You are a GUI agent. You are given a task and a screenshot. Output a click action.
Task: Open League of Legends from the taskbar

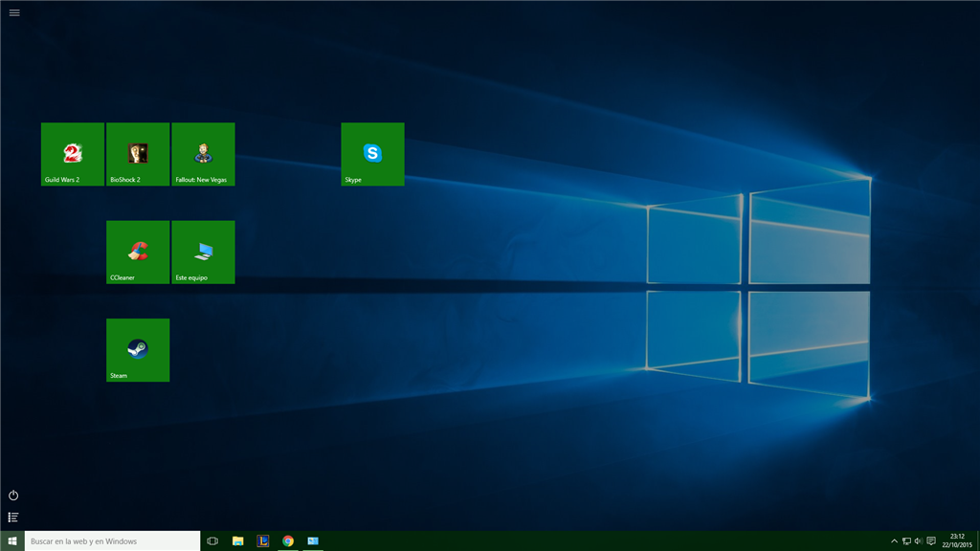point(262,541)
